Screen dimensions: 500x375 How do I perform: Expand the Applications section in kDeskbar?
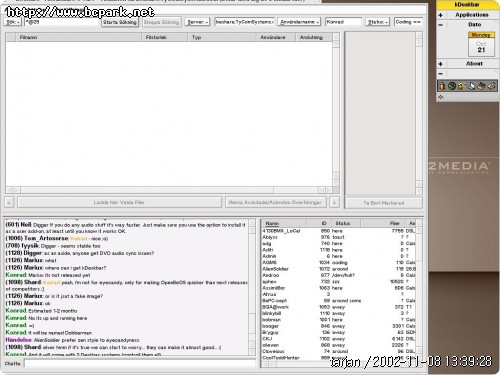tap(441, 15)
